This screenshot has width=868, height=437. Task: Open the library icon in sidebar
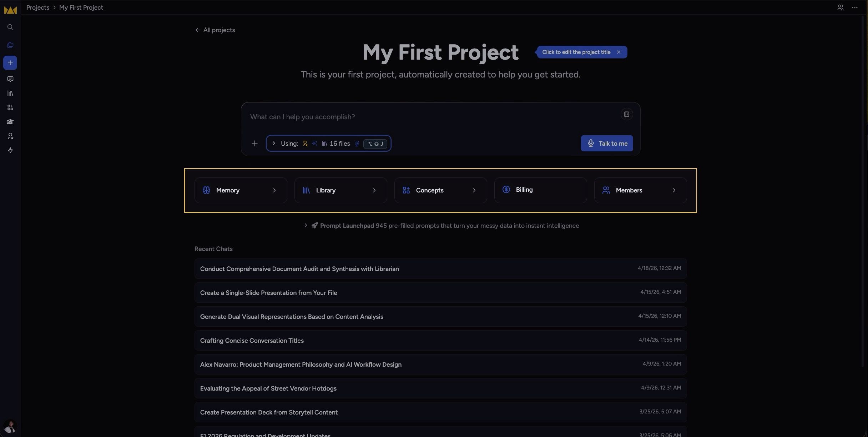pyautogui.click(x=10, y=93)
